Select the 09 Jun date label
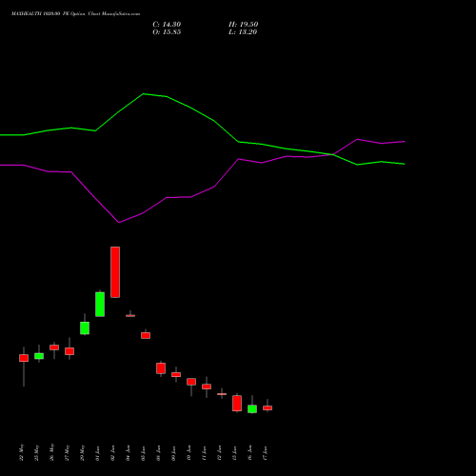476x476 pixels. (x=173, y=453)
